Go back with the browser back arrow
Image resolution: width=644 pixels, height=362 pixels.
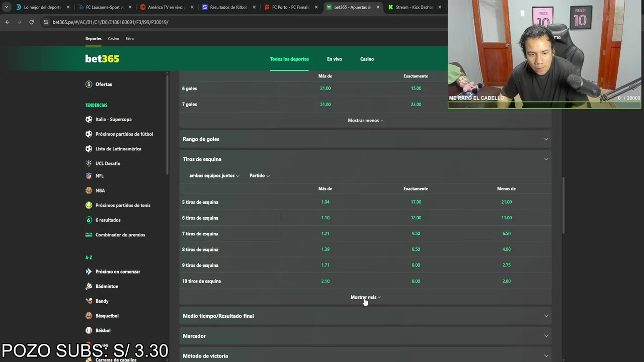[x=7, y=22]
